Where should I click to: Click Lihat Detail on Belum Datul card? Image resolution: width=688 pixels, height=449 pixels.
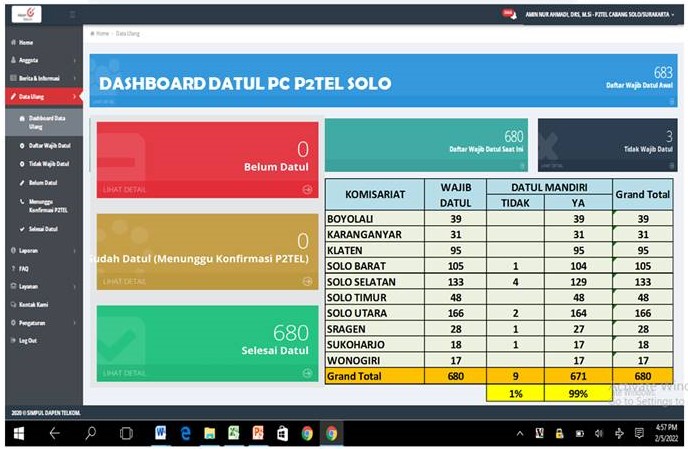pos(124,190)
